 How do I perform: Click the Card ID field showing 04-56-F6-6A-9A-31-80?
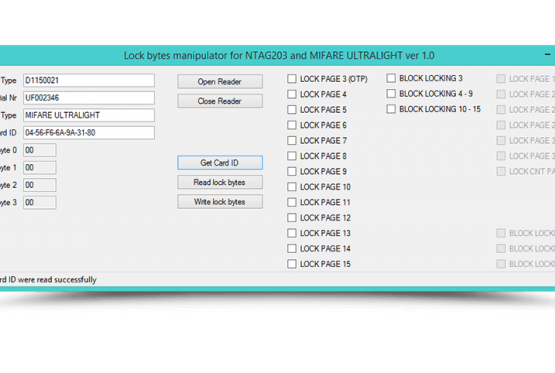[89, 133]
